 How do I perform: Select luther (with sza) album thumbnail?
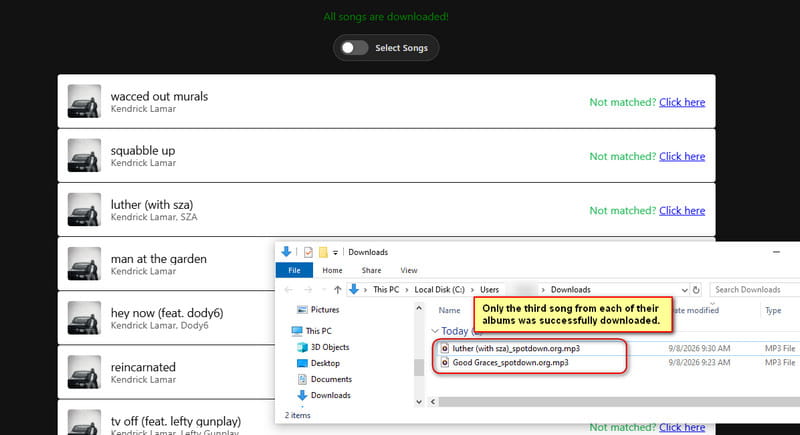[84, 210]
